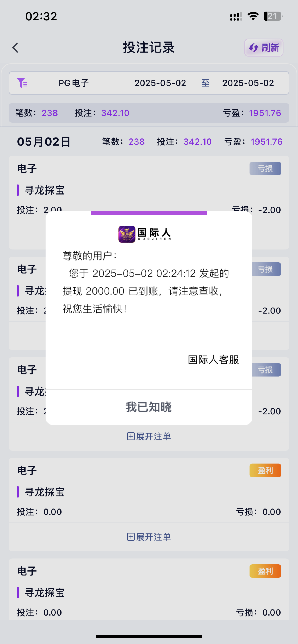Expand 展开注单 under first 盈利 record

(149, 537)
